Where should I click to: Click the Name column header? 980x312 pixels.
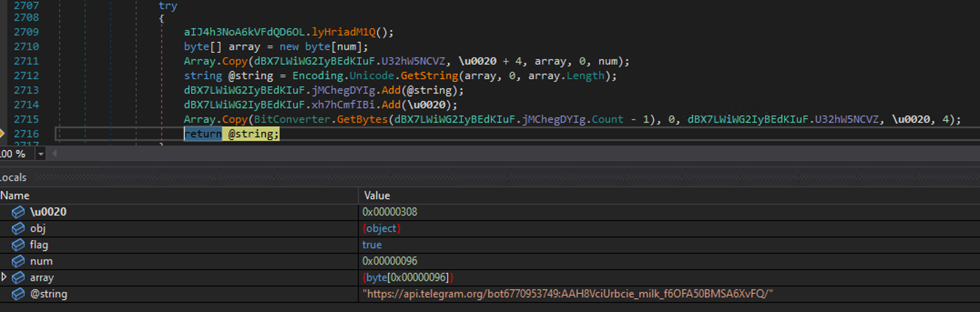[x=15, y=196]
